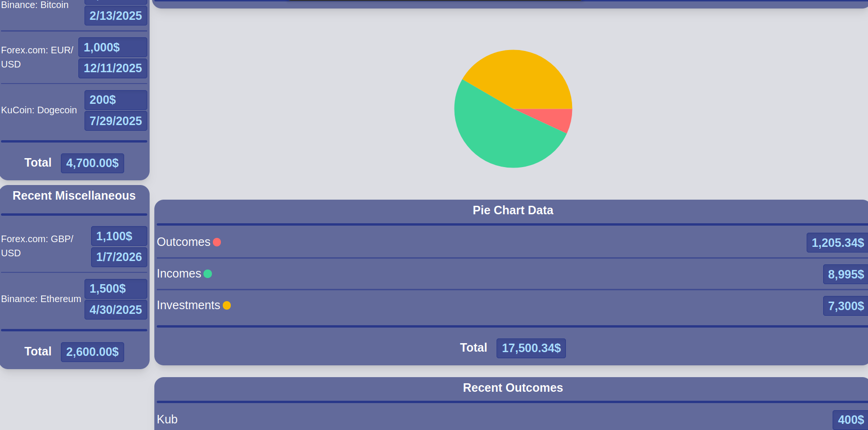Viewport: 868px width, 430px height.
Task: Select the Binance: Ethereum entry label
Action: click(x=41, y=299)
